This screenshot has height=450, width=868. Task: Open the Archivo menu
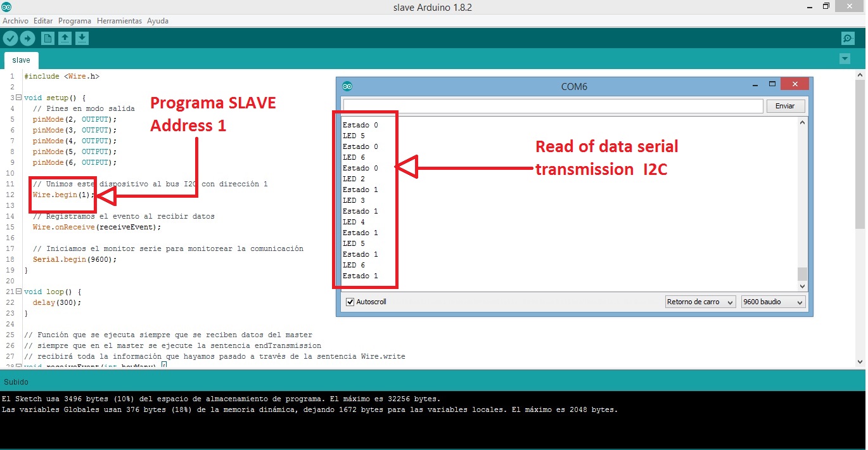16,21
